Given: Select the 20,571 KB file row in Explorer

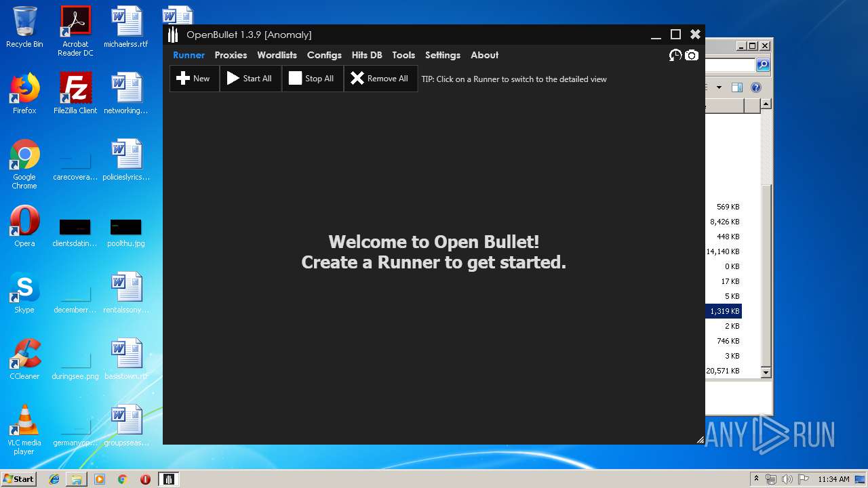Looking at the screenshot, I should pos(724,371).
